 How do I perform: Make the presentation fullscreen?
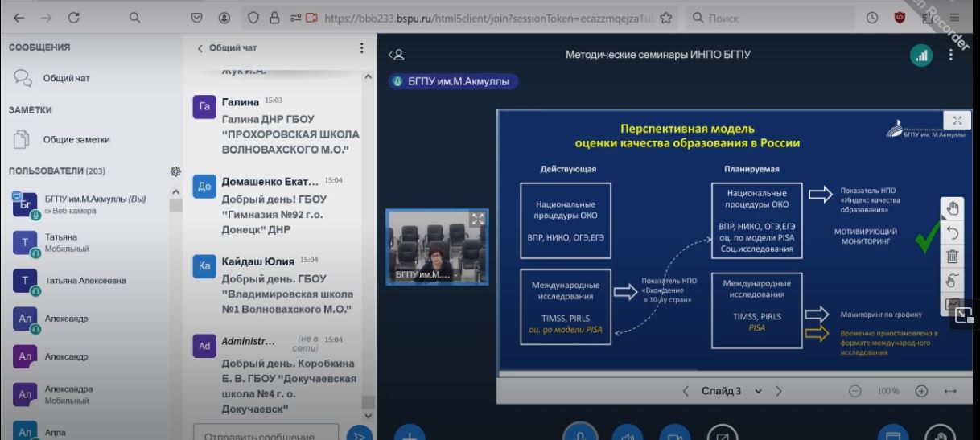point(957,121)
